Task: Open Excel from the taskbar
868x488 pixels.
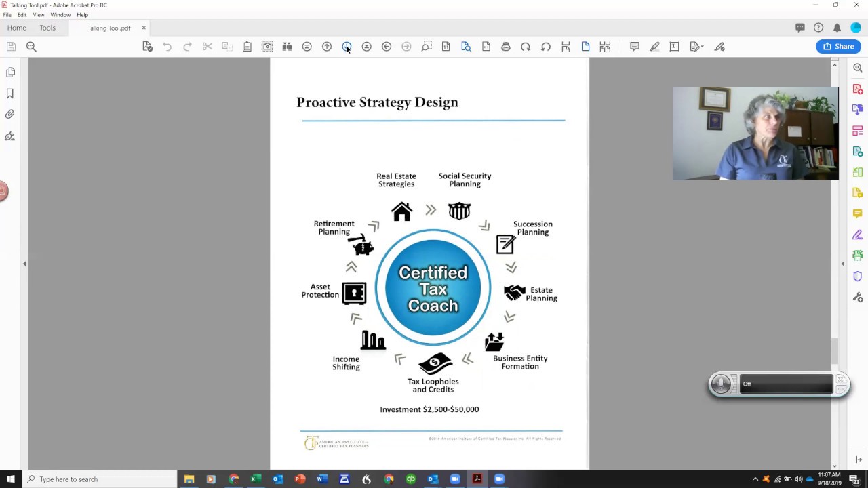Action: (256, 479)
